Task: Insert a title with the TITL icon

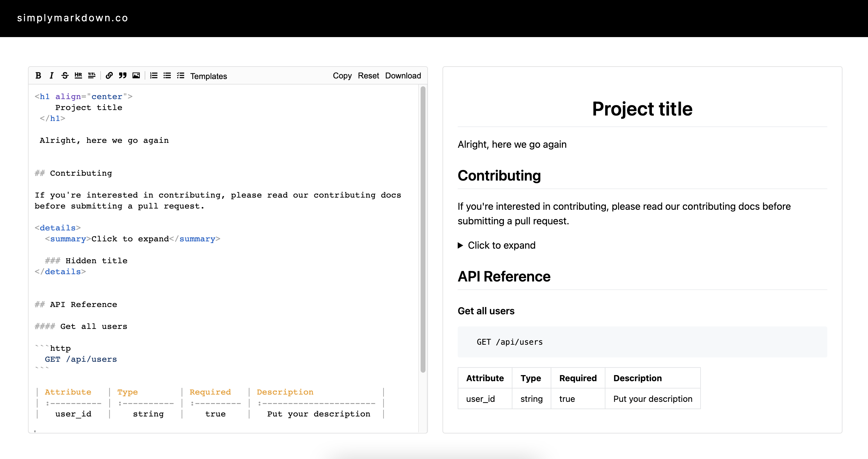Action: [92, 75]
